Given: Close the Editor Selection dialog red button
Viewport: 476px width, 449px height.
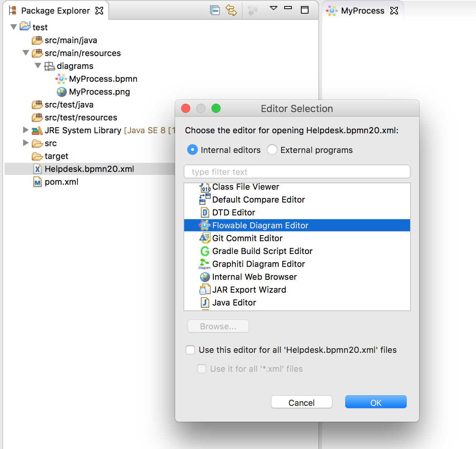Looking at the screenshot, I should [x=186, y=109].
